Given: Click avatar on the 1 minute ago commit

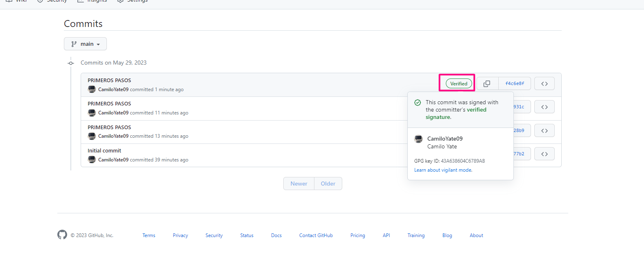Looking at the screenshot, I should tap(92, 90).
